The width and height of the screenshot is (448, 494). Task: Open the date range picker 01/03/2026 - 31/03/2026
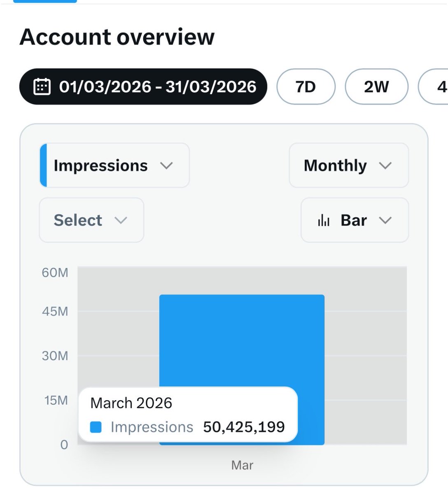pos(143,86)
